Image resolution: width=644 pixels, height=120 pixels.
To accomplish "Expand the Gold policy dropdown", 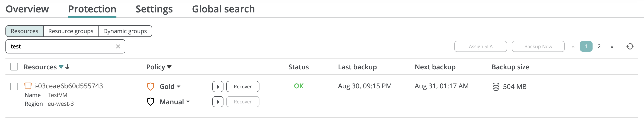I will (x=179, y=86).
